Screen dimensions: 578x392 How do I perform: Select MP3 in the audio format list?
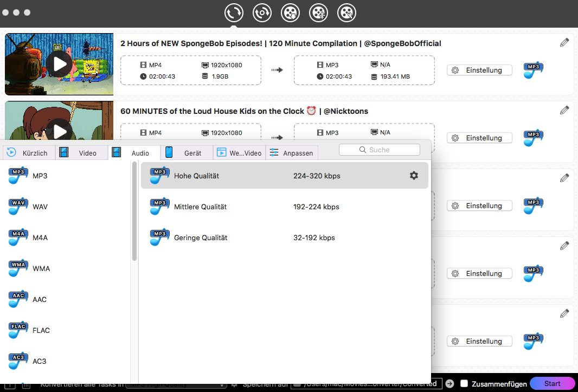click(66, 176)
